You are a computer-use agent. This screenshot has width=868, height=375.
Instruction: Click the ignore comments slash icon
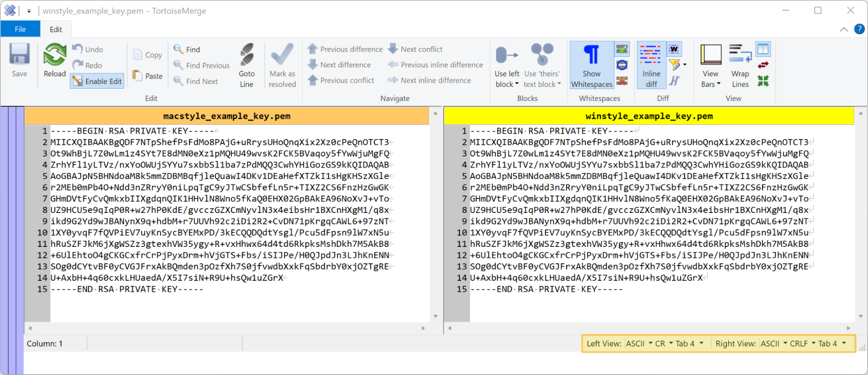pos(674,81)
